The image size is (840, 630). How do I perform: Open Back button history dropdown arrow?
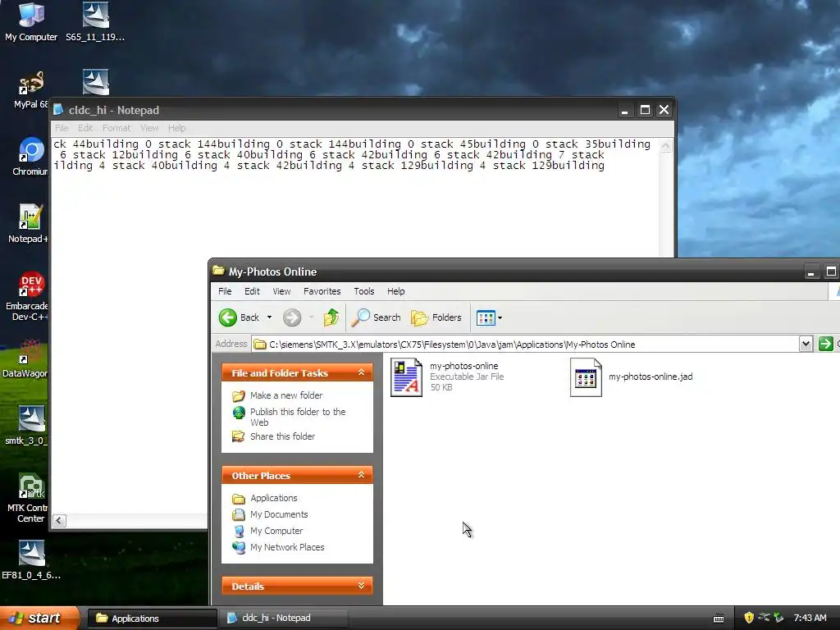point(269,317)
